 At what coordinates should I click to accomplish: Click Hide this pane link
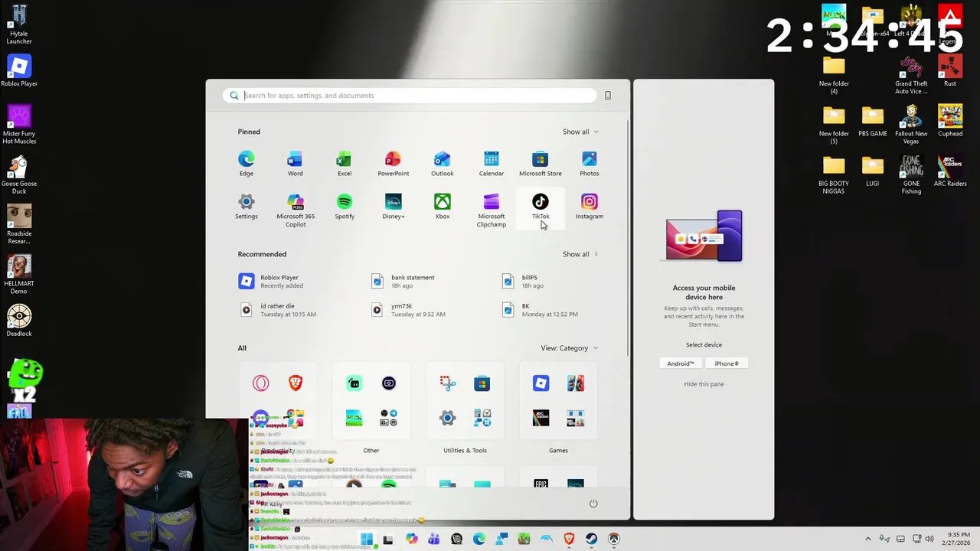(x=704, y=384)
